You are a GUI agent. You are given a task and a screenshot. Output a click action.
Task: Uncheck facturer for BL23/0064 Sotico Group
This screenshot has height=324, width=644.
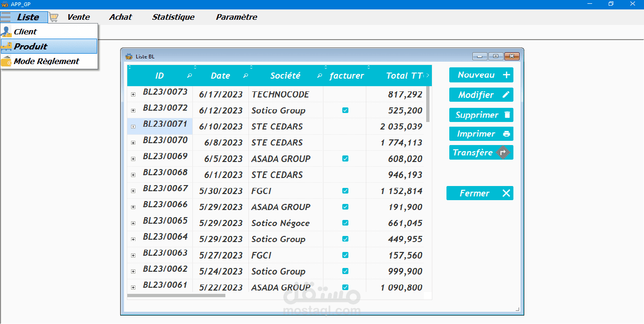click(345, 239)
